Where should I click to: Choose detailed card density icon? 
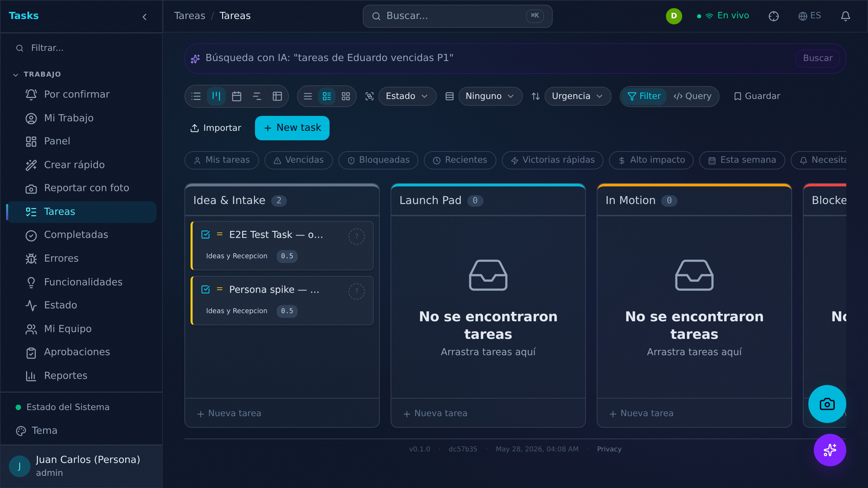click(327, 96)
